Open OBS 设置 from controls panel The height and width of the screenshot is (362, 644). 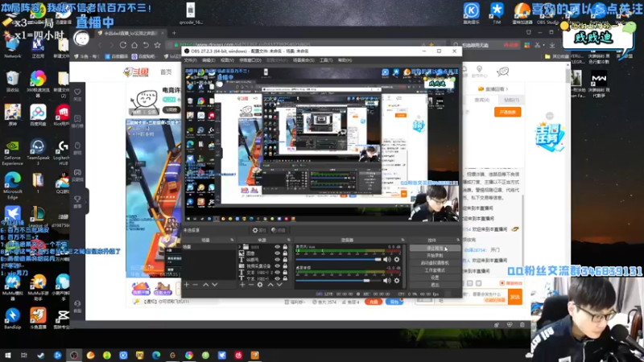(435, 278)
